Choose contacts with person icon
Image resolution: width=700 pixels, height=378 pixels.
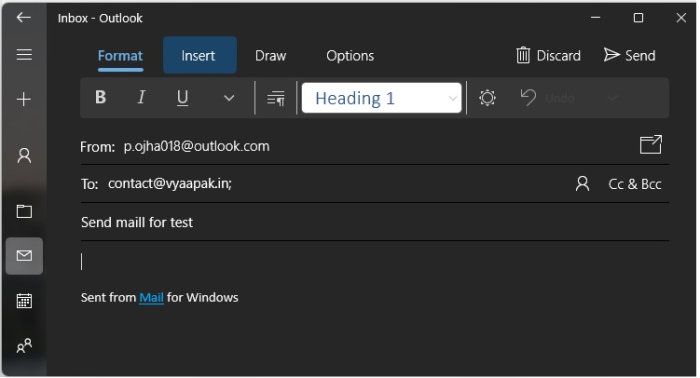583,184
